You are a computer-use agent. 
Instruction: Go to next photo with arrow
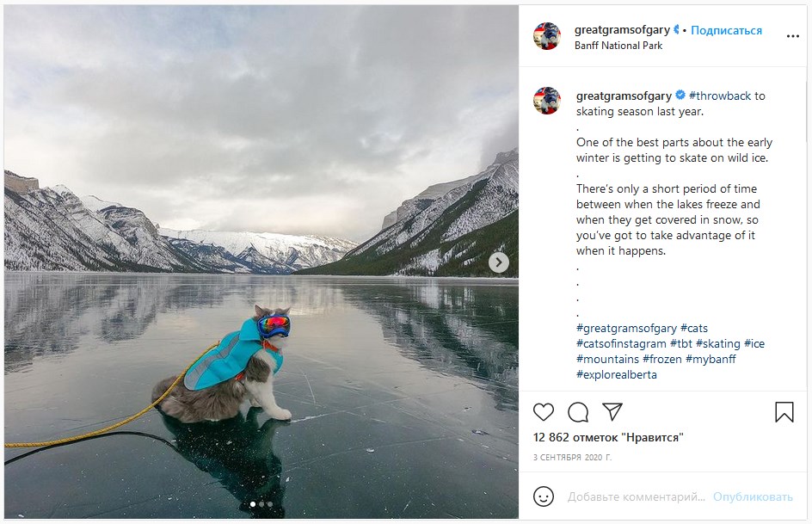click(499, 262)
